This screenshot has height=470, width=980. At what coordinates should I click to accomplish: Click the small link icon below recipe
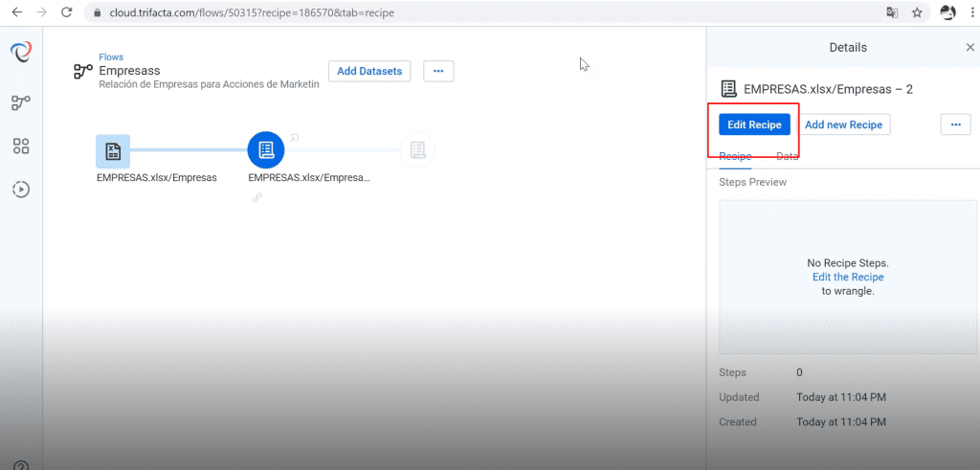256,197
